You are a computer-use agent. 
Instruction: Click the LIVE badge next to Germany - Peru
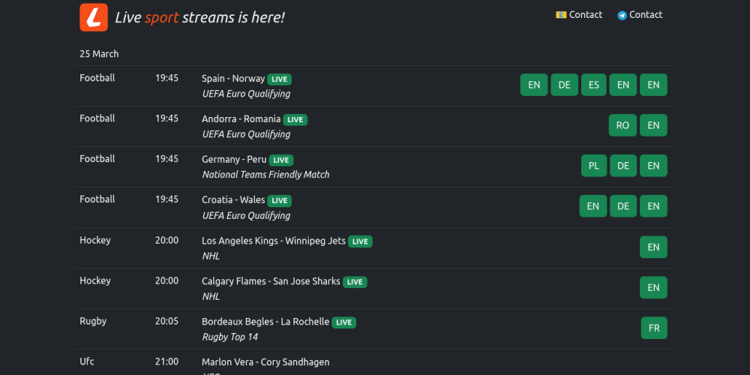(x=281, y=160)
